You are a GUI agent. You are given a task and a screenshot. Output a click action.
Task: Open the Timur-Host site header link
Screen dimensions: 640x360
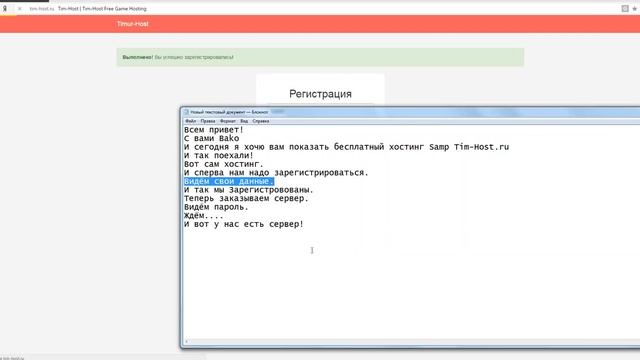pyautogui.click(x=133, y=24)
